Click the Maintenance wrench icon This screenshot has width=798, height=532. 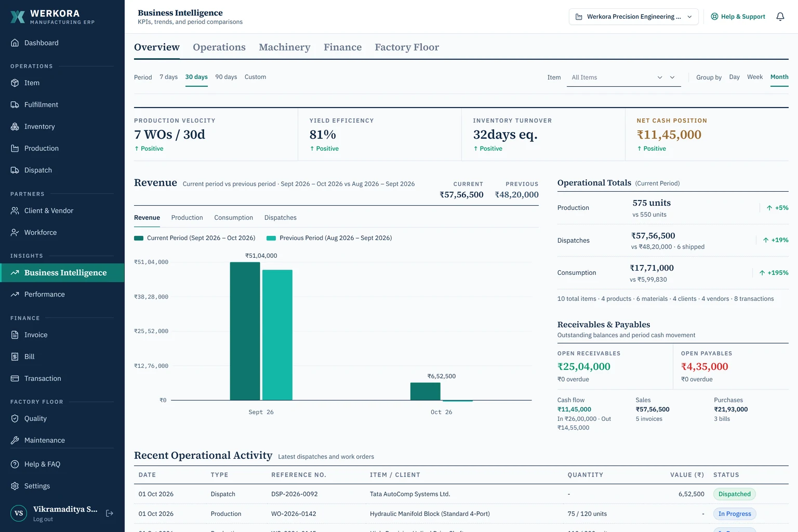tap(15, 440)
